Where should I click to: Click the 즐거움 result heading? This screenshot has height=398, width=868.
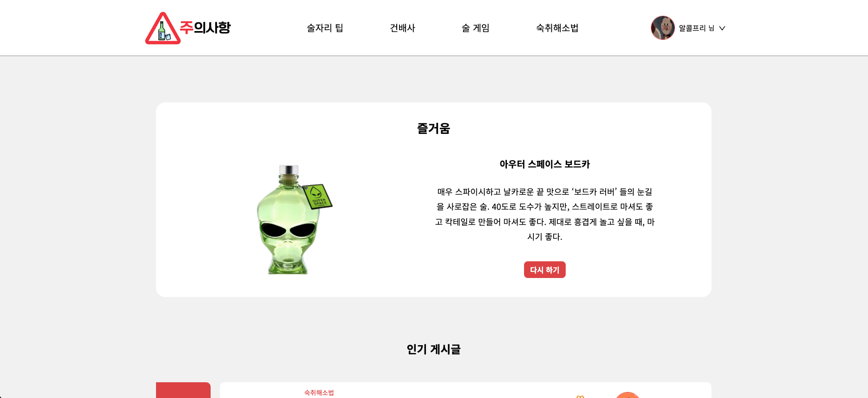(x=434, y=128)
